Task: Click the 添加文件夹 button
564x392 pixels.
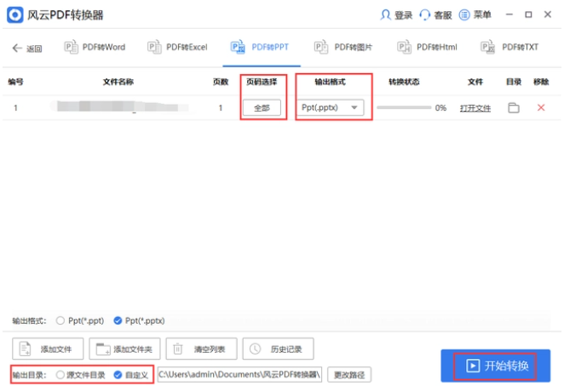Action: (124, 349)
